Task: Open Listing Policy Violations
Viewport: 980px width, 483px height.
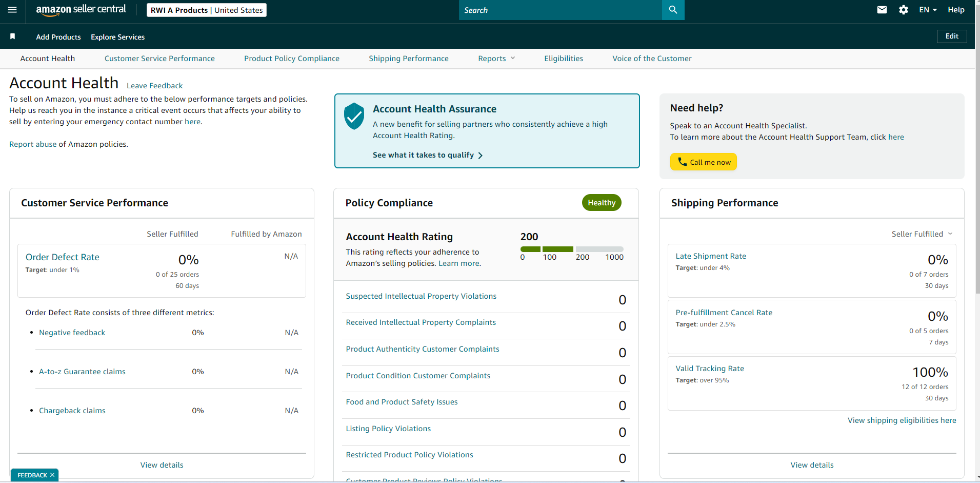Action: pos(388,429)
